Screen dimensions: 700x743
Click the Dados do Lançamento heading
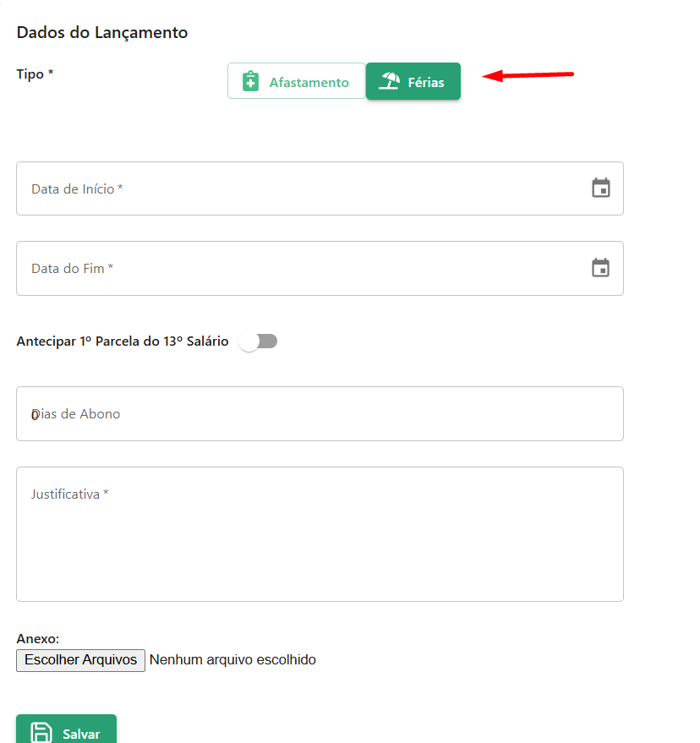click(102, 33)
